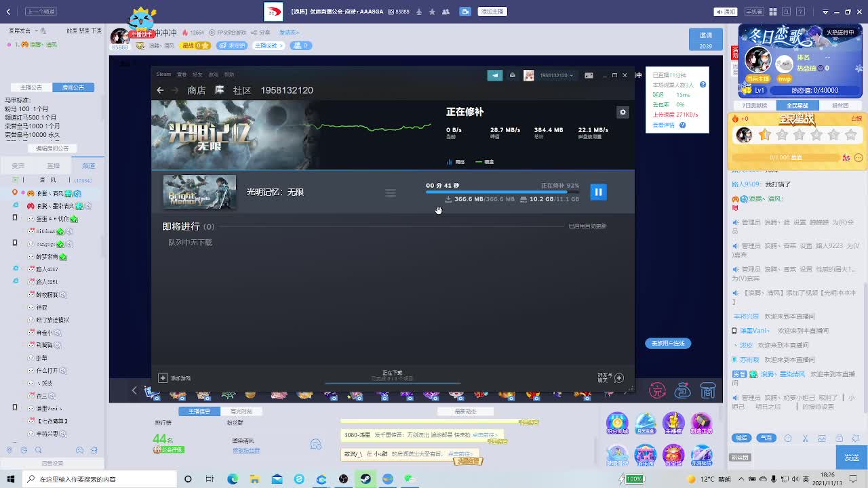The width and height of the screenshot is (868, 488).
Task: Pause the Bright Memory Infinite download
Action: pos(598,192)
